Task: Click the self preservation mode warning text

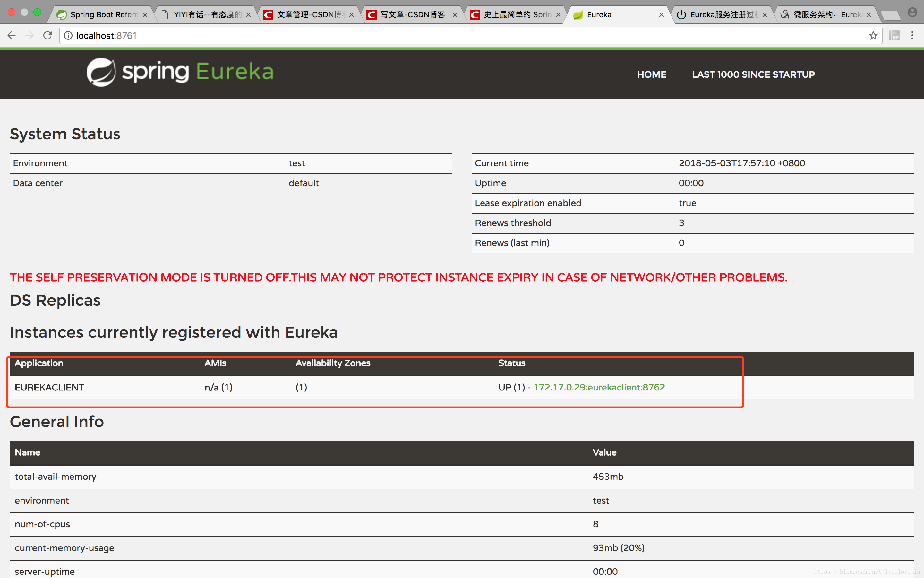Action: tap(398, 277)
